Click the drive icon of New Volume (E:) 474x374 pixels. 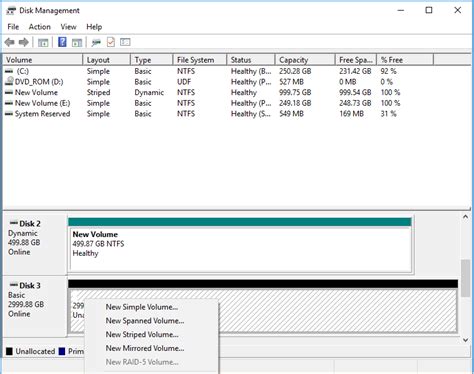coord(9,103)
